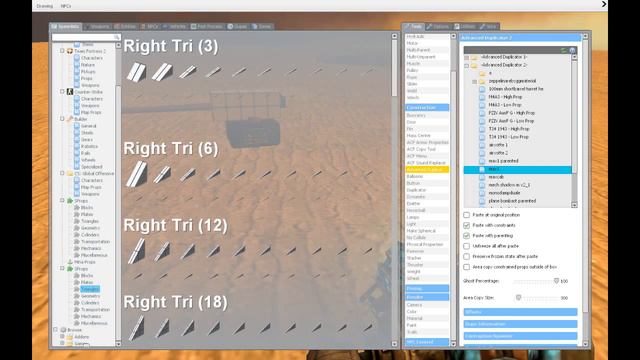Viewport: 640px width, 360px height.
Task: Spawn the first Right Tri (3) prop
Action: pyautogui.click(x=136, y=72)
